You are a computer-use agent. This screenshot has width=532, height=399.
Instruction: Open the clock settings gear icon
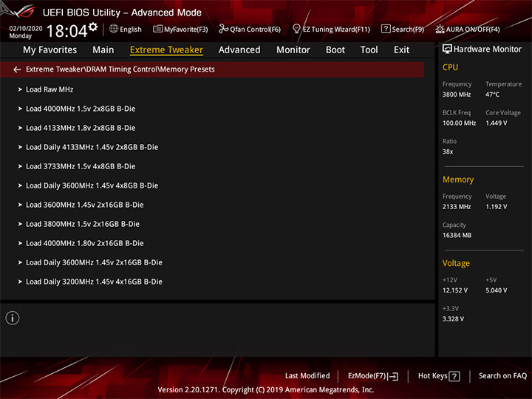pos(93,27)
